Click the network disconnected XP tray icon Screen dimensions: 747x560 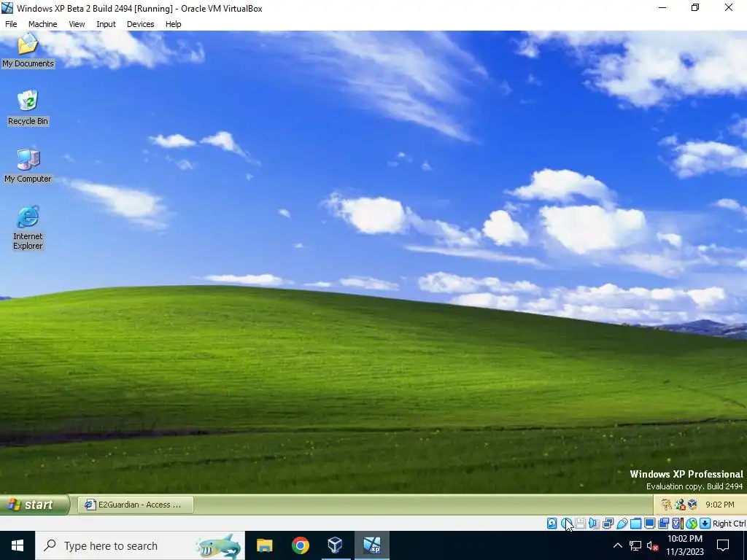tap(680, 505)
